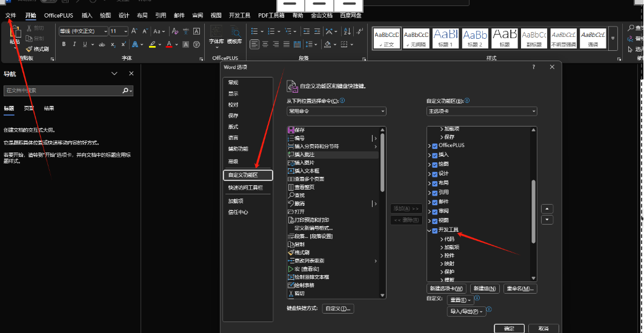Select 快速访问工具栏 in options sidebar
Image resolution: width=644 pixels, height=333 pixels.
(245, 188)
